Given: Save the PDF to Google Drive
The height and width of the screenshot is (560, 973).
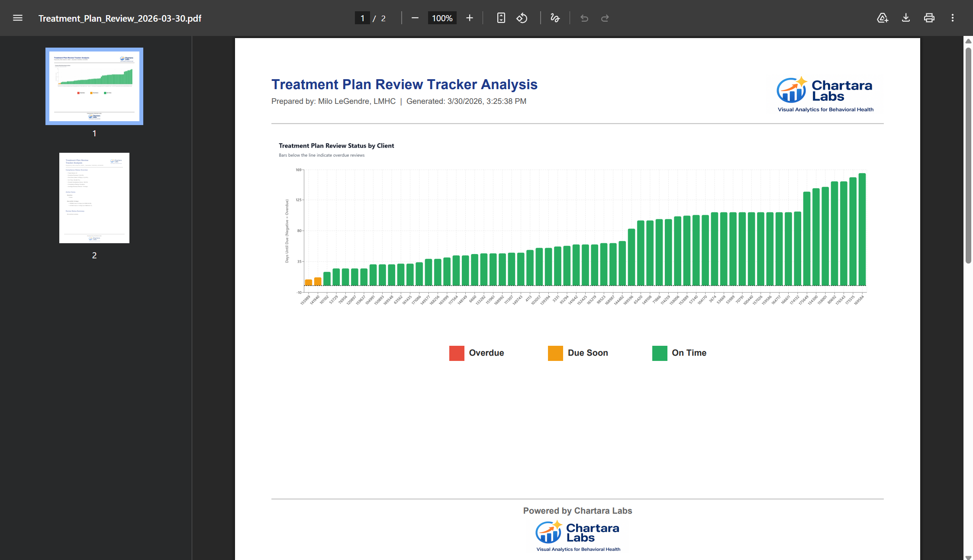Looking at the screenshot, I should (x=883, y=18).
